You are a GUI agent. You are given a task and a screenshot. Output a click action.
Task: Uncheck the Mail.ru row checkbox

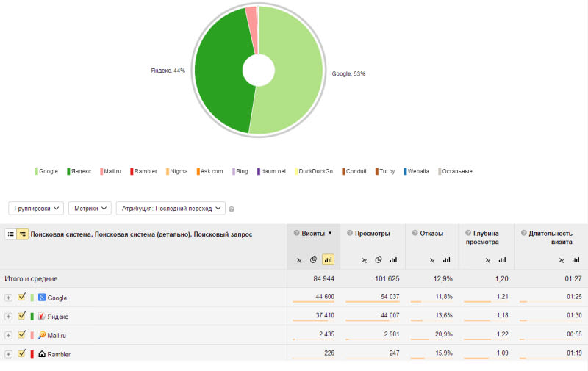21,334
